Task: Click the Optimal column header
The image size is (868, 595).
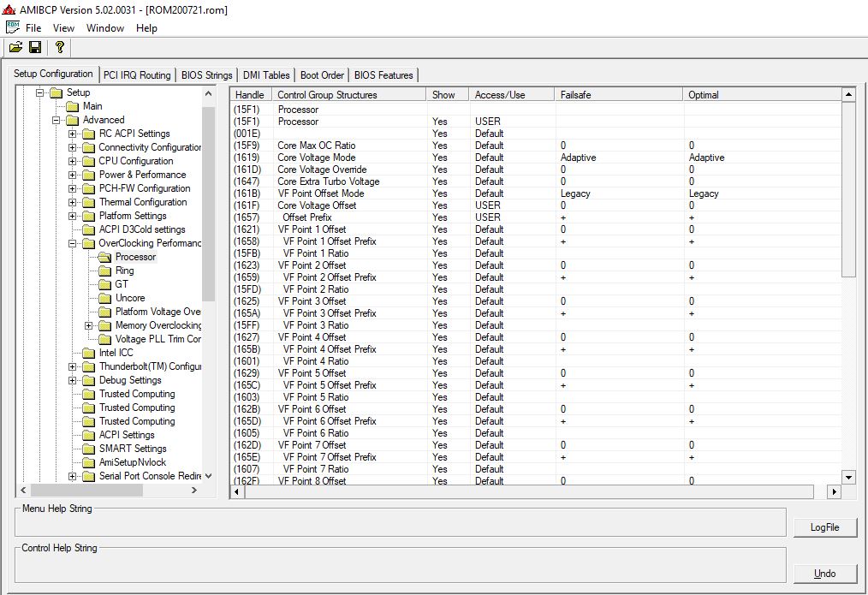Action: click(762, 95)
